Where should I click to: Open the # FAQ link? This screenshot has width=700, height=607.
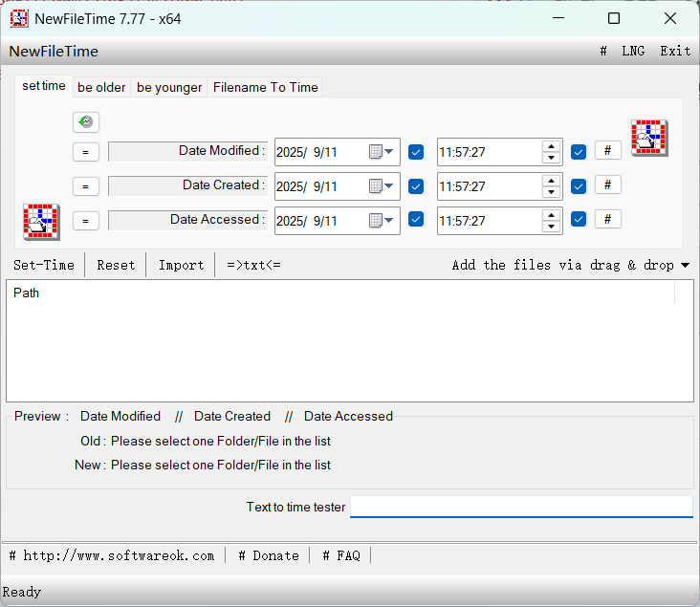tap(340, 555)
